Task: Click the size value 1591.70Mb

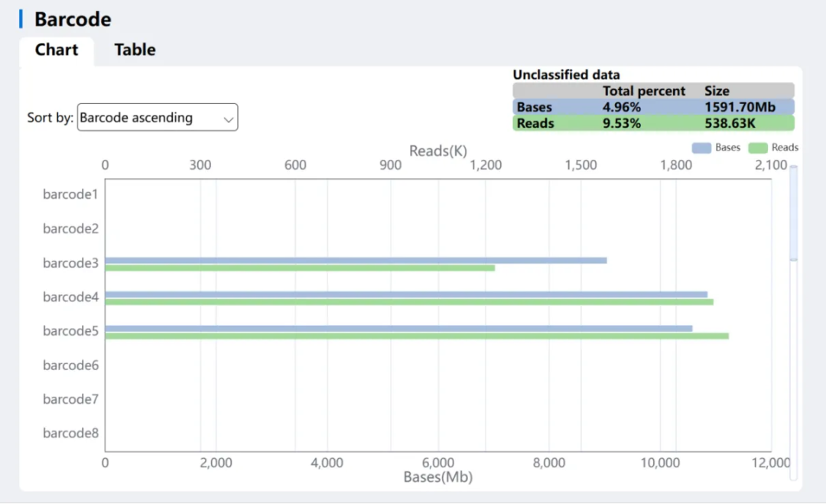Action: [x=740, y=107]
